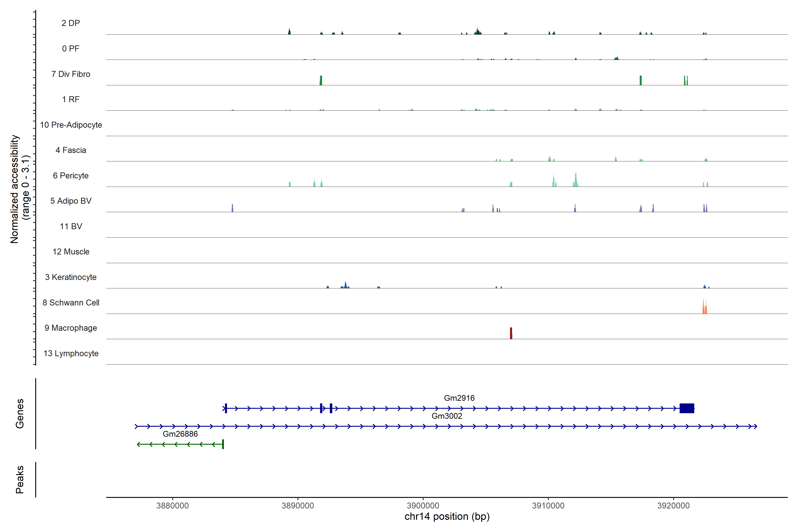Click the Gm26886 gene label
The width and height of the screenshot is (798, 532).
[180, 434]
